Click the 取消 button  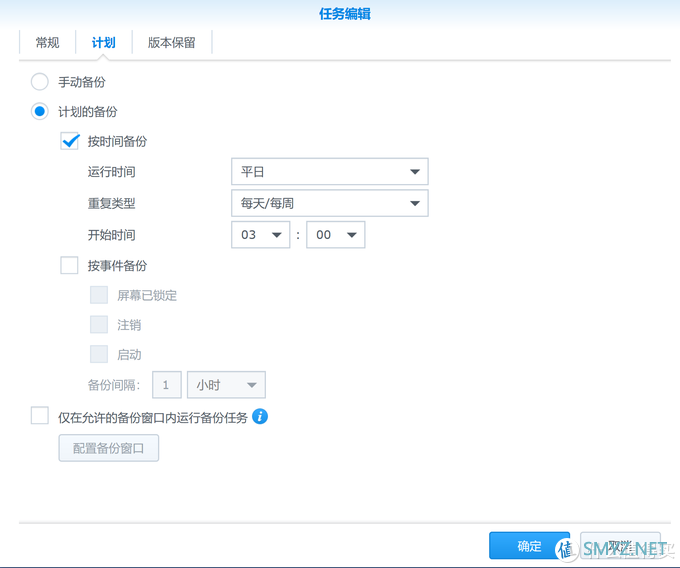point(620,546)
